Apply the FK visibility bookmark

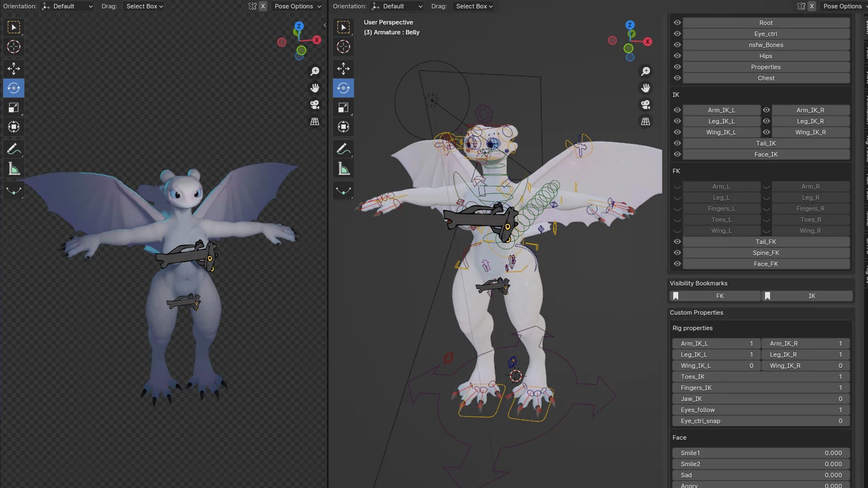pyautogui.click(x=719, y=296)
